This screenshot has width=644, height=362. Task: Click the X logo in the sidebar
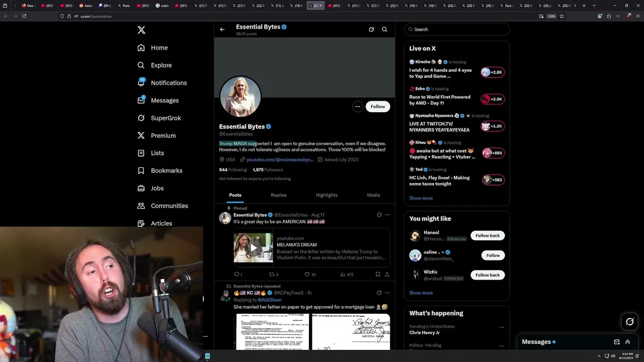pos(141,30)
